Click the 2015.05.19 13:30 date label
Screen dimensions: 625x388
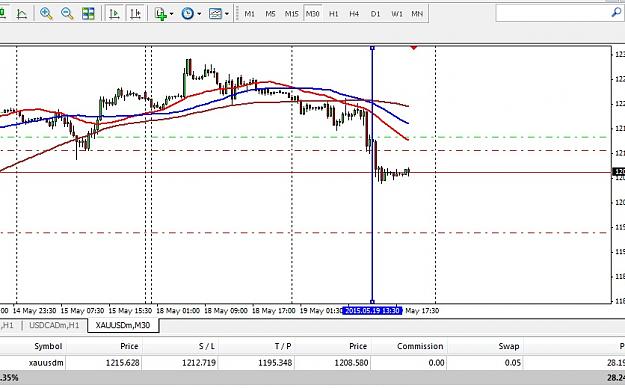pyautogui.click(x=372, y=310)
